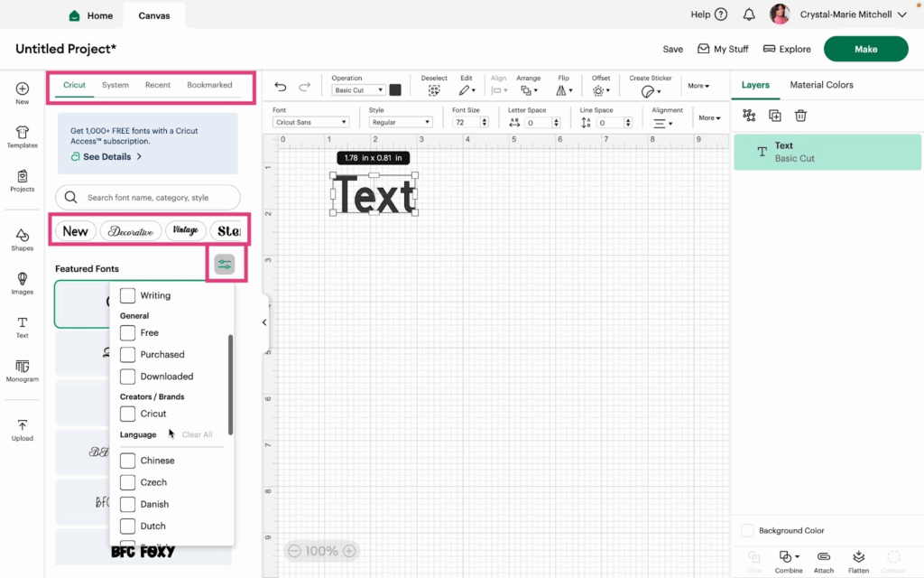
Task: Check the Free fonts checkbox
Action: (127, 332)
